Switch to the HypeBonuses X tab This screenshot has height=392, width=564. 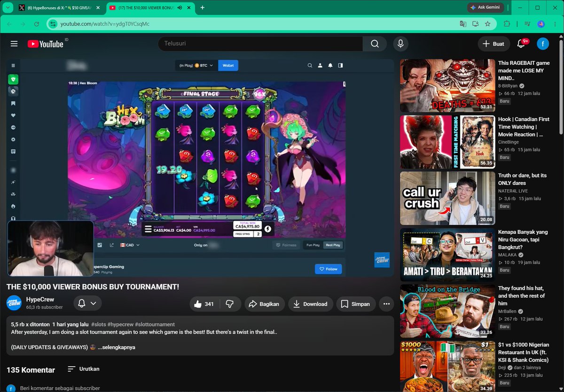click(x=59, y=8)
